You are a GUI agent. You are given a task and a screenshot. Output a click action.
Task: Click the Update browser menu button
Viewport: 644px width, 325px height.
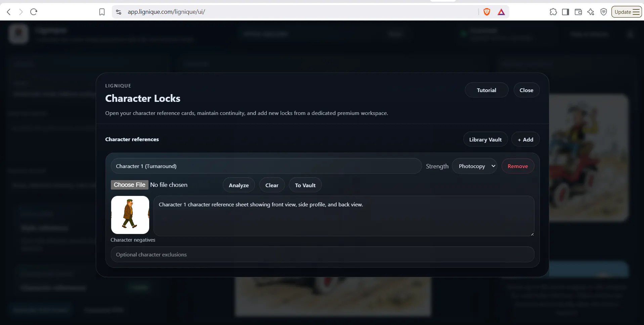click(x=627, y=12)
